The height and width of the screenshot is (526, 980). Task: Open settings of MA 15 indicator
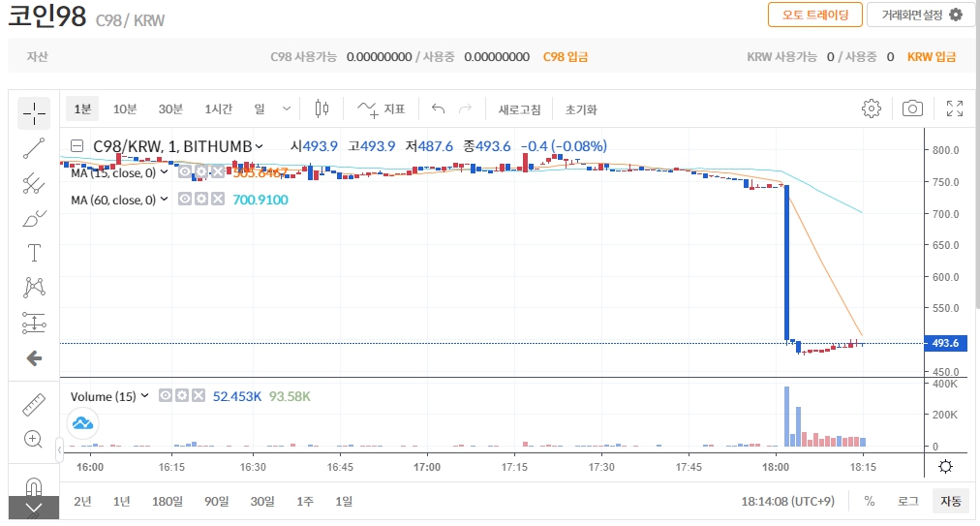click(x=201, y=172)
